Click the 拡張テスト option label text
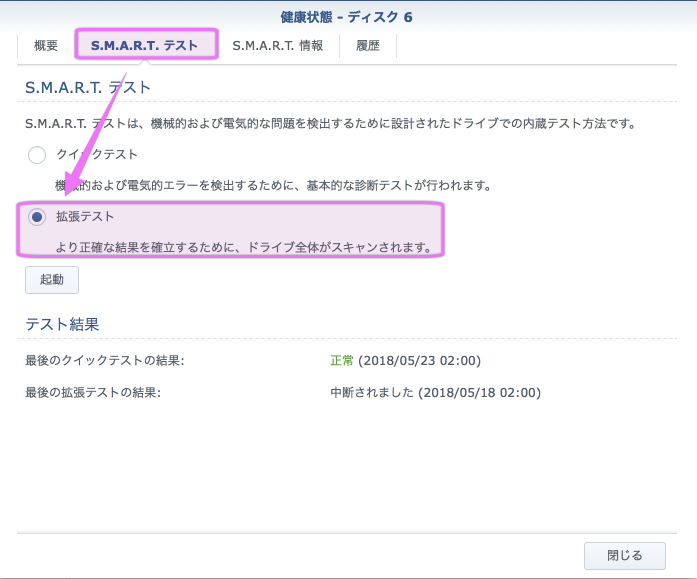Viewport: 697px width, 579px height. [85, 217]
